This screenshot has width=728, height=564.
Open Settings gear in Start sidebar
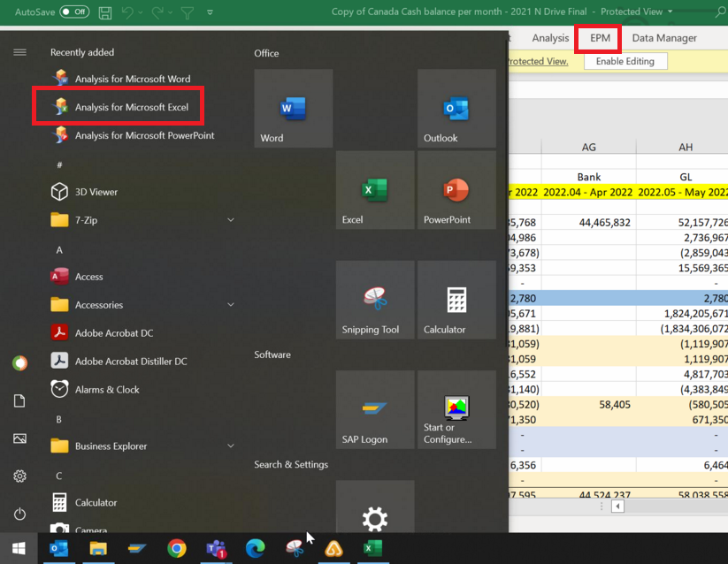(x=19, y=476)
